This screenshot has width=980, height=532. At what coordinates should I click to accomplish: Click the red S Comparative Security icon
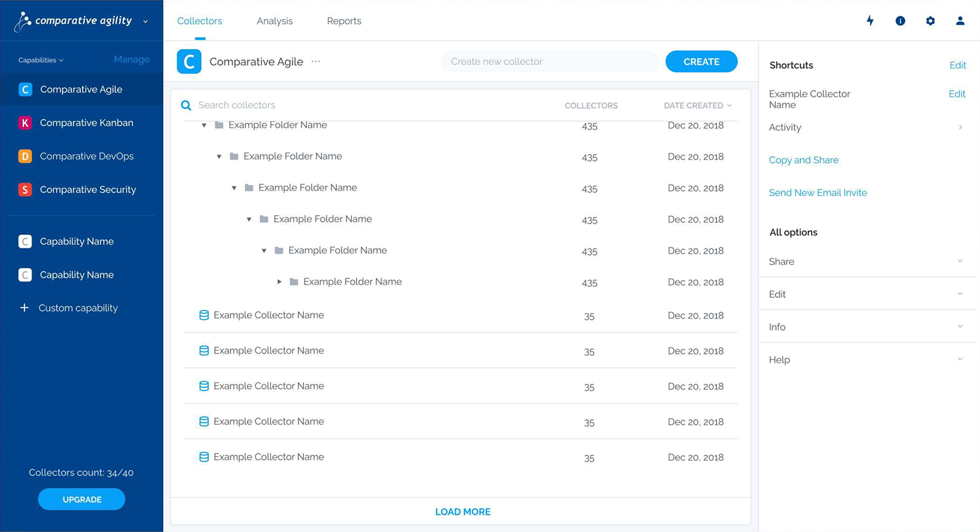[x=25, y=189]
